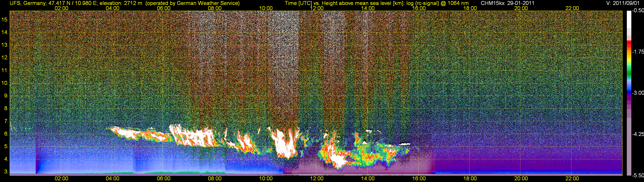
Task: Click the 20:00 label on the top time axis
Action: (521, 8)
